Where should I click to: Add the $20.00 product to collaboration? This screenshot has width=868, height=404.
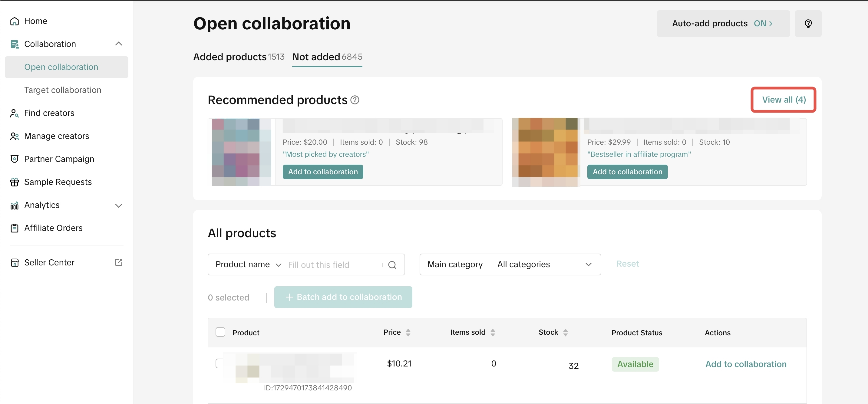click(x=322, y=172)
